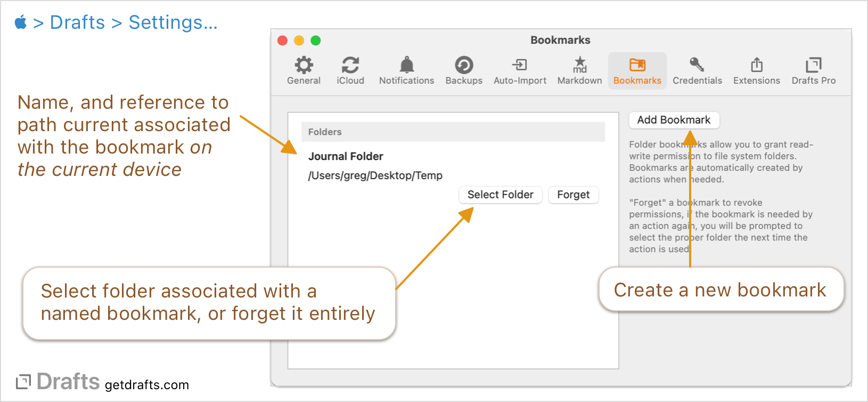Open the getdrafts.com link

(x=147, y=385)
